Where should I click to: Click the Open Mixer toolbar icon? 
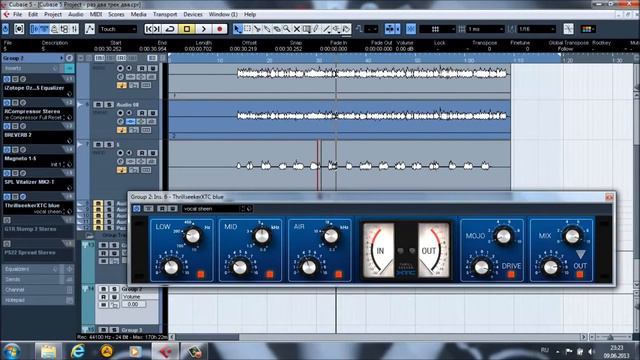74,29
